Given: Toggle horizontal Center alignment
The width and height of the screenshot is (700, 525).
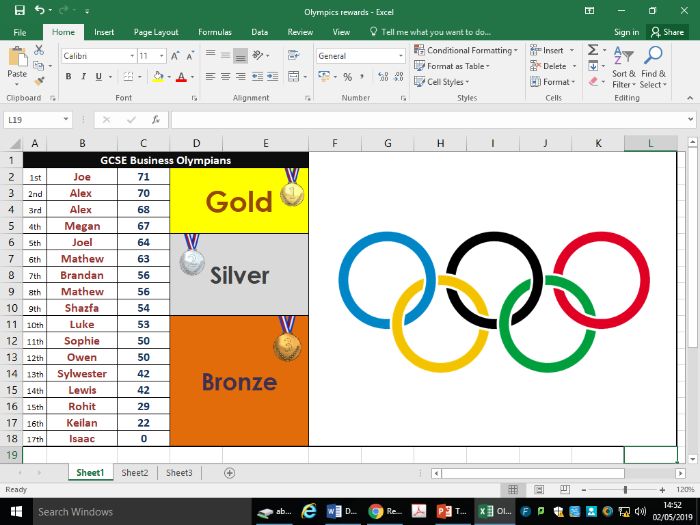Looking at the screenshot, I should click(225, 77).
